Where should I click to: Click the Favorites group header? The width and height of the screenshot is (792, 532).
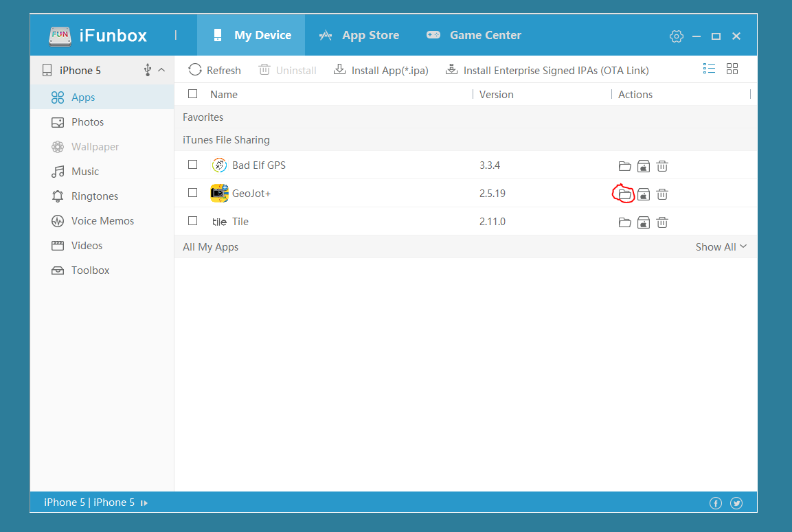pyautogui.click(x=203, y=117)
